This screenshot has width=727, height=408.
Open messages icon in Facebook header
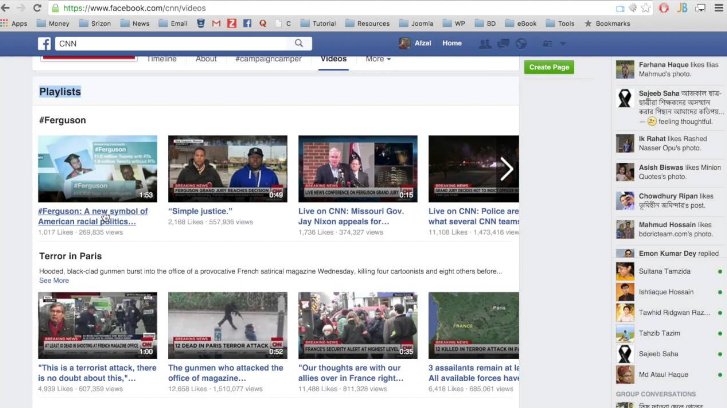coord(503,44)
